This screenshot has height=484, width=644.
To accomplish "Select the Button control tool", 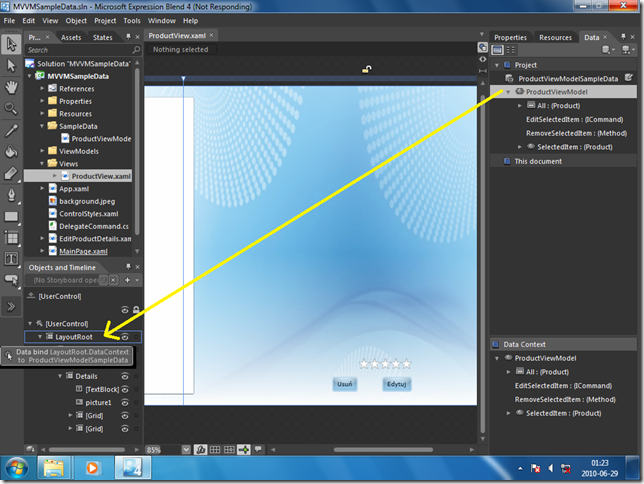I will (11, 281).
